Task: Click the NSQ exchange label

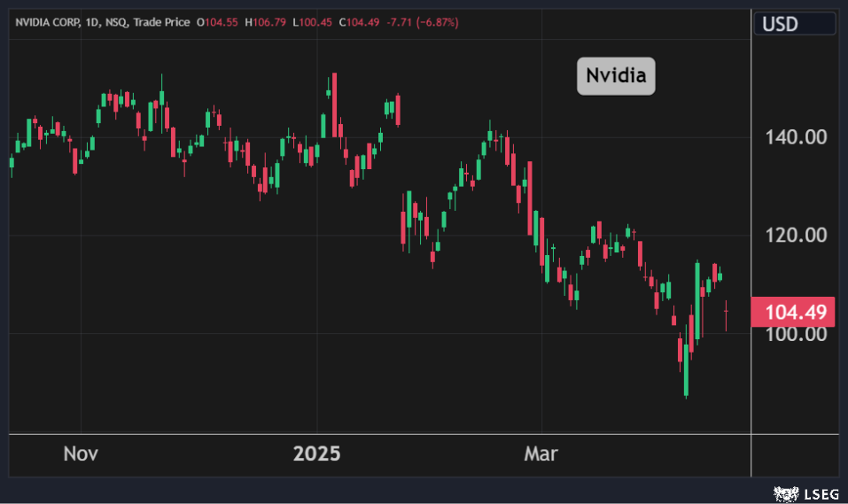Action: (116, 22)
